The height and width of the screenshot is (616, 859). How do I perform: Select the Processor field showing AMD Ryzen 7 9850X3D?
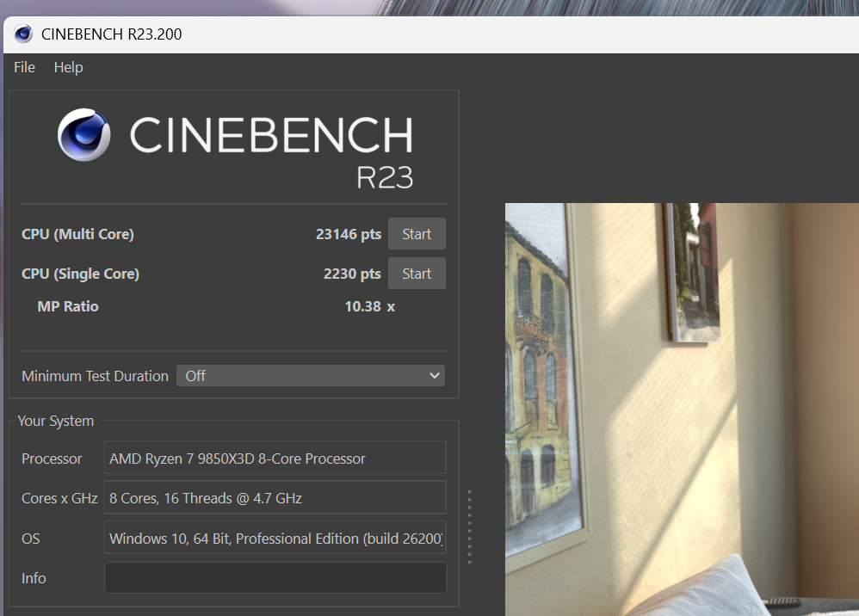click(x=275, y=458)
